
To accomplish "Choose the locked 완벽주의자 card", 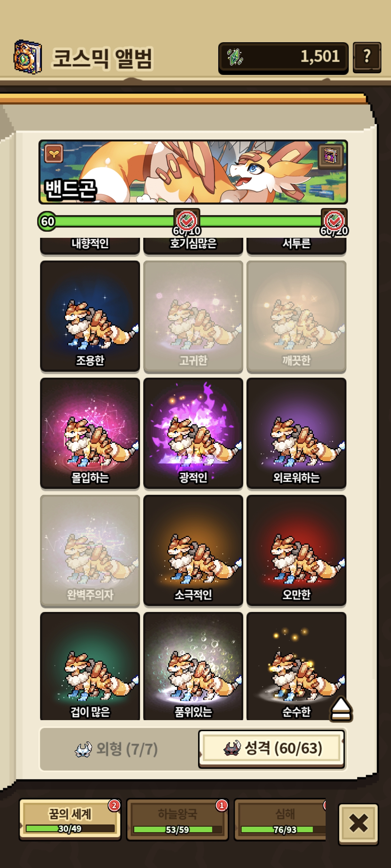I will click(x=90, y=551).
